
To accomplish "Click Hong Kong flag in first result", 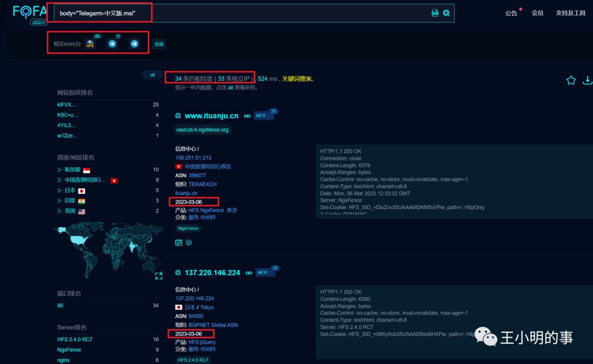I will (x=178, y=167).
